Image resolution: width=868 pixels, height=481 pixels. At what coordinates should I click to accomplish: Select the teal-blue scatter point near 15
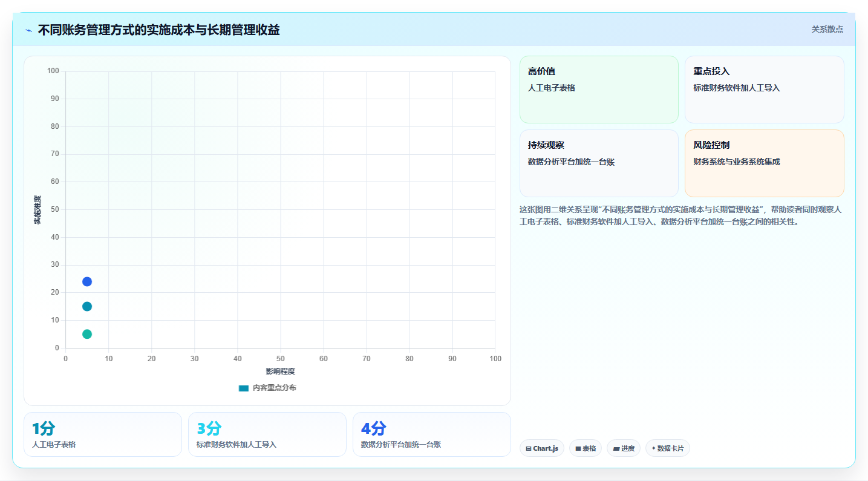pyautogui.click(x=87, y=306)
